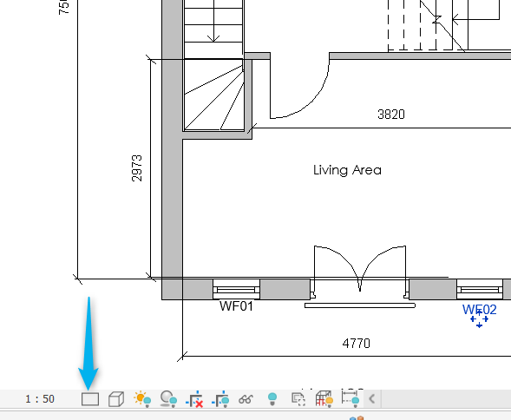Image resolution: width=511 pixels, height=420 pixels.
Task: Click the Crop View icon with red X
Action: (x=194, y=399)
